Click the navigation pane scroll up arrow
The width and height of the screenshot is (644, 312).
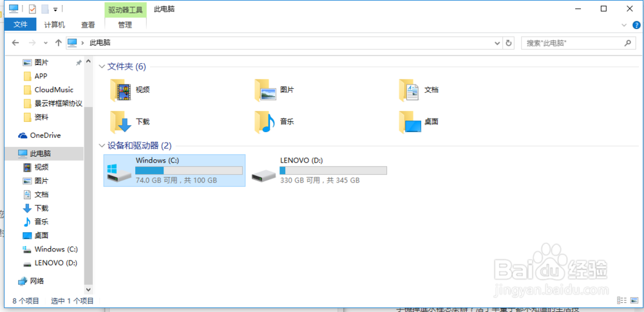(88, 62)
